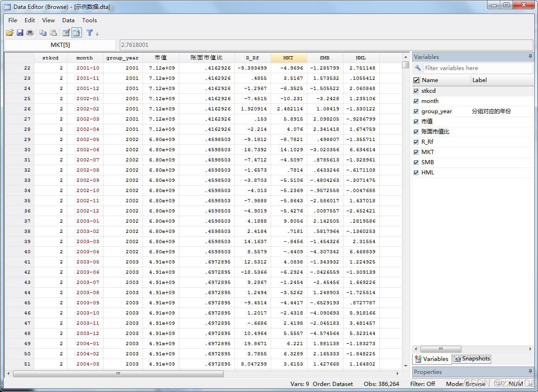Pin the Variables panel
This screenshot has width=538, height=392.
tap(530, 57)
